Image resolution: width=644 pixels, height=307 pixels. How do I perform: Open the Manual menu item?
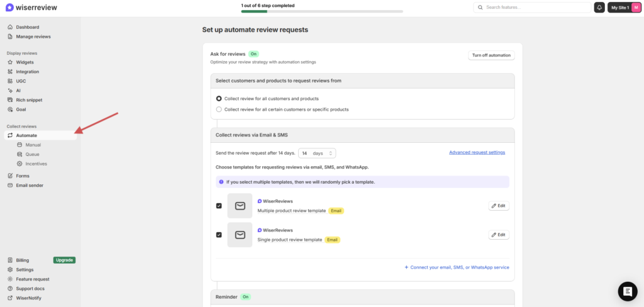33,145
